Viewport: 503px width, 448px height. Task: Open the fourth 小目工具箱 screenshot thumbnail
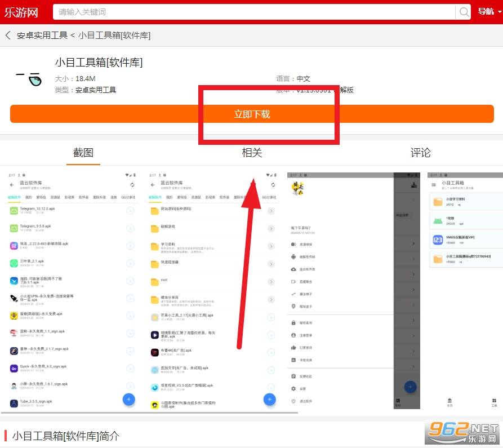[x=465, y=290]
